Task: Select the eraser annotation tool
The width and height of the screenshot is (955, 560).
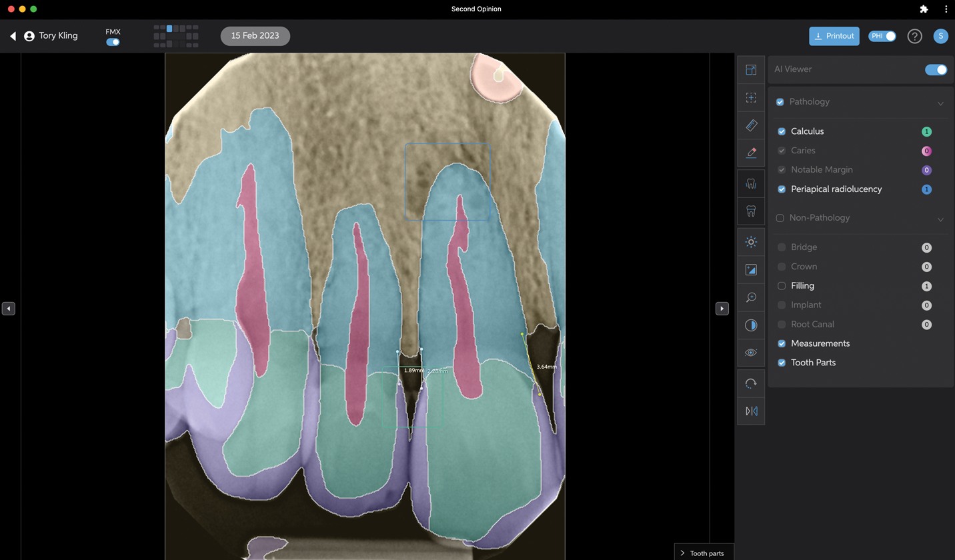Action: click(751, 153)
